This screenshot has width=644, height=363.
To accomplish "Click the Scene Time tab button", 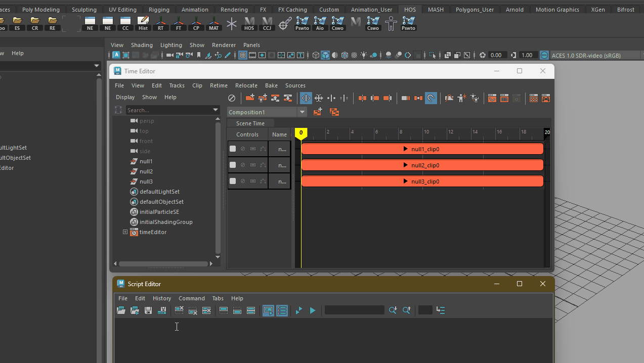I will coord(250,123).
